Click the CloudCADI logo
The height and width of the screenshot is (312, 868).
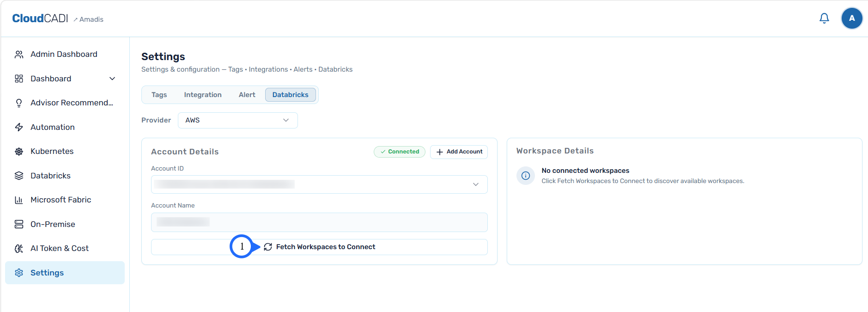40,18
